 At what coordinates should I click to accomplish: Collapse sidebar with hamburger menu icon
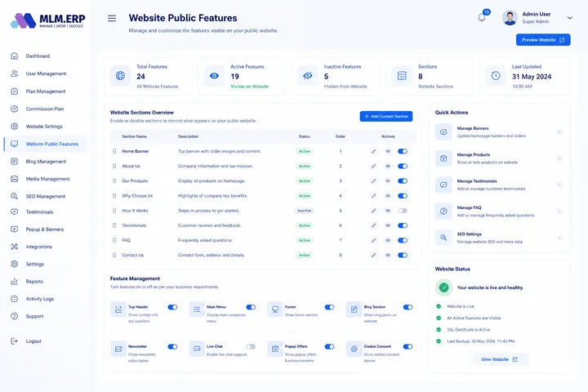[x=112, y=19]
